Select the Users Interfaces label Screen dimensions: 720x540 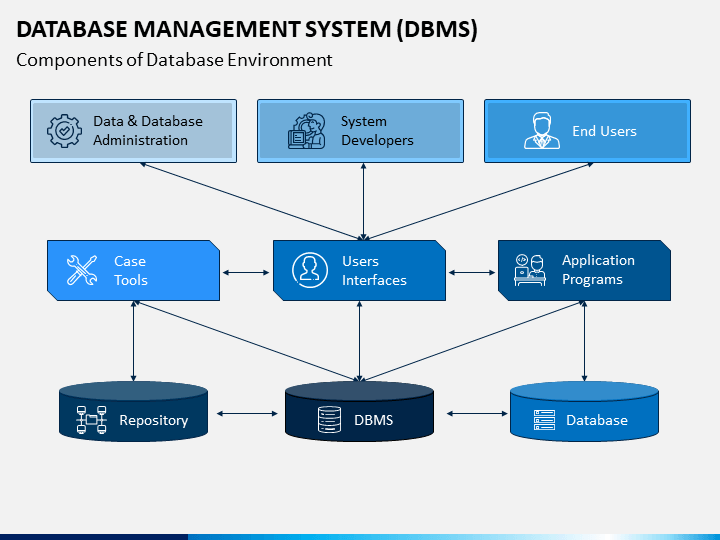point(374,270)
